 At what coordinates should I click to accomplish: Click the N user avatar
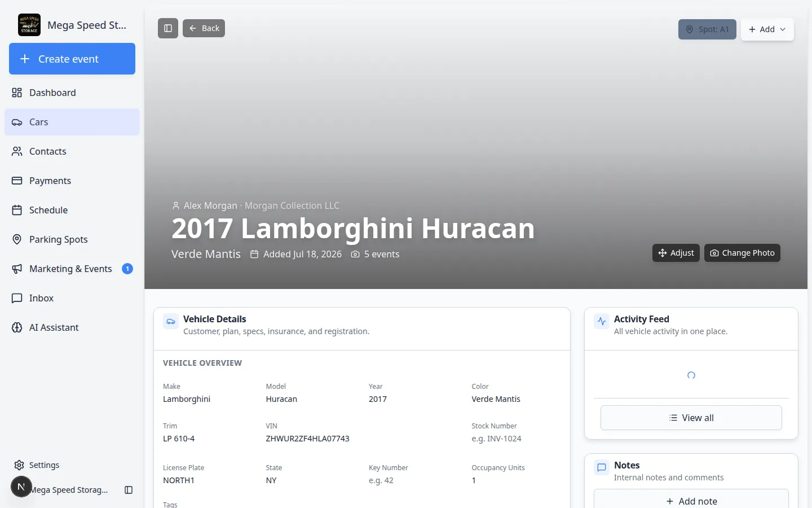pyautogui.click(x=21, y=487)
